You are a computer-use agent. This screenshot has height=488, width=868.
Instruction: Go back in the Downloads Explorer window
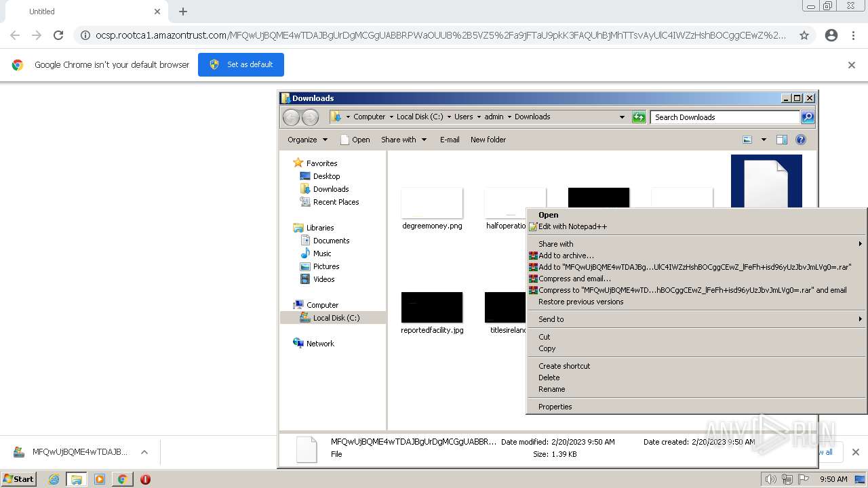(x=291, y=117)
